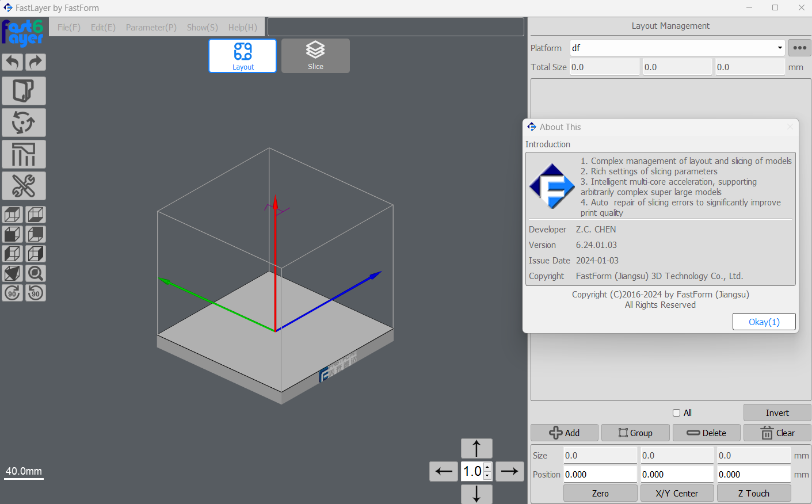Open the File(F) menu
Screen dimensions: 812x504
pos(69,27)
